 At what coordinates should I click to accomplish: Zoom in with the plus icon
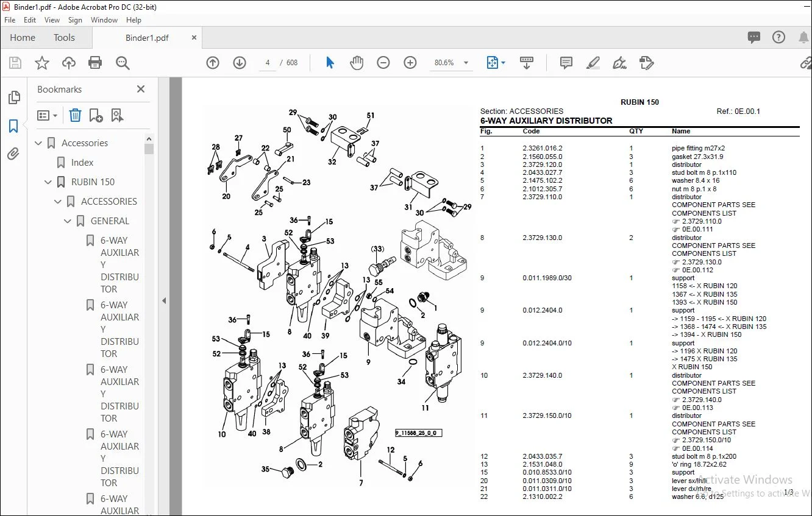point(410,63)
